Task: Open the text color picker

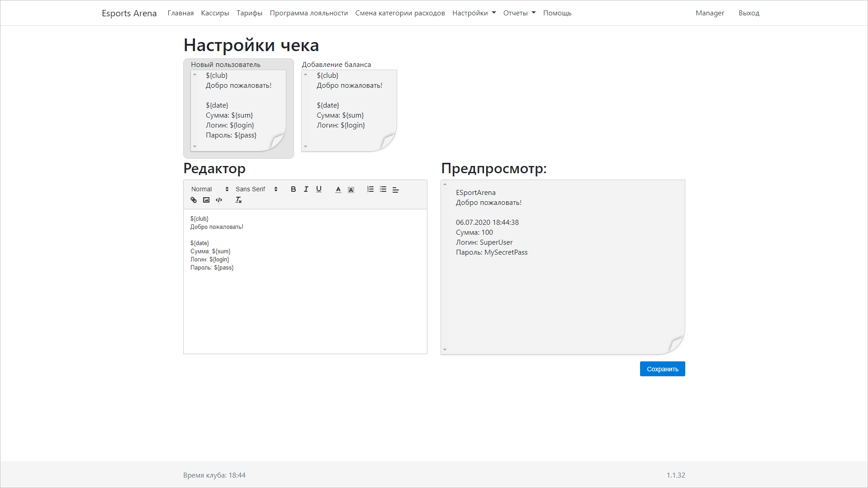Action: [338, 189]
